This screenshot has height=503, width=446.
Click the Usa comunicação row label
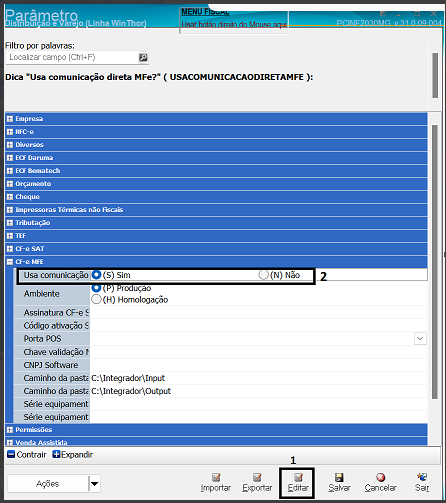(x=56, y=275)
